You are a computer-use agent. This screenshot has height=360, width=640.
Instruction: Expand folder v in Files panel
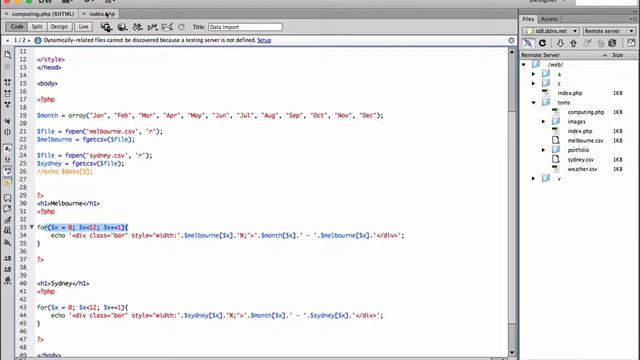tap(533, 178)
